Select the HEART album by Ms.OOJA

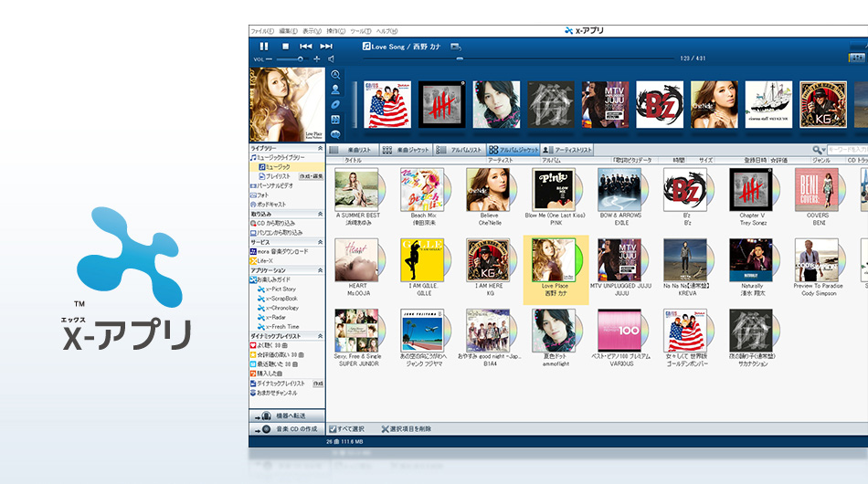click(x=358, y=263)
